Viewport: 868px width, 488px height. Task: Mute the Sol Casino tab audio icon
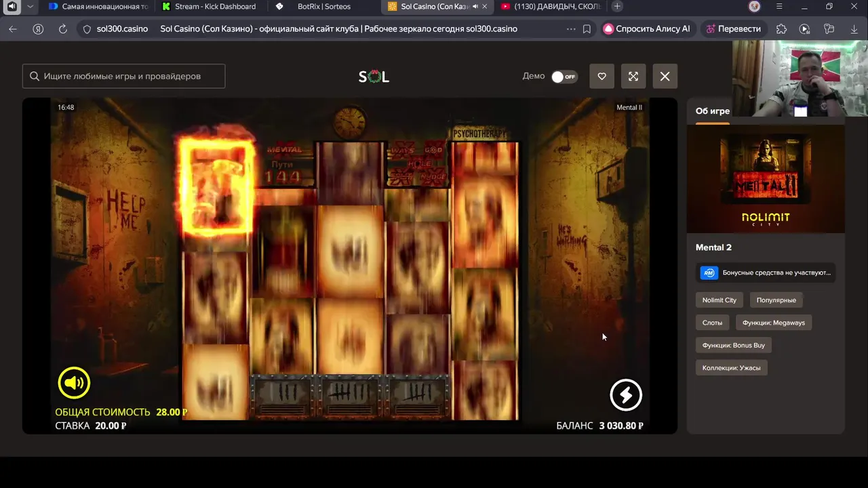475,7
